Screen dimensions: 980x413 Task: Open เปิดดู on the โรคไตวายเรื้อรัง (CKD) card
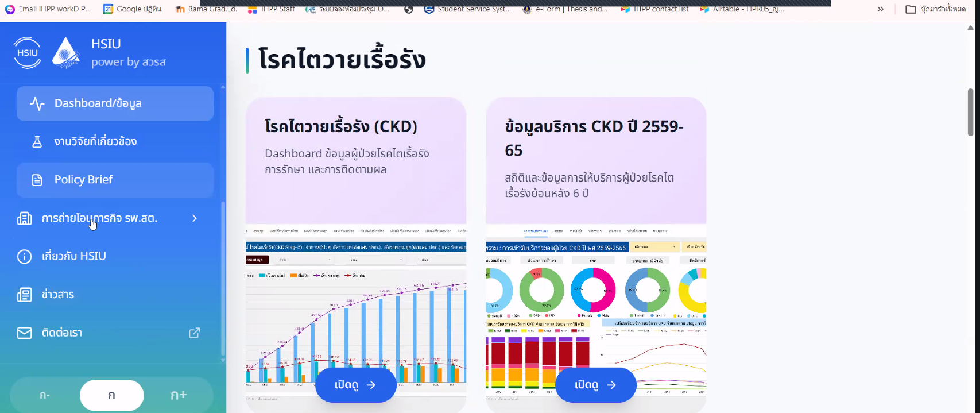(x=355, y=385)
